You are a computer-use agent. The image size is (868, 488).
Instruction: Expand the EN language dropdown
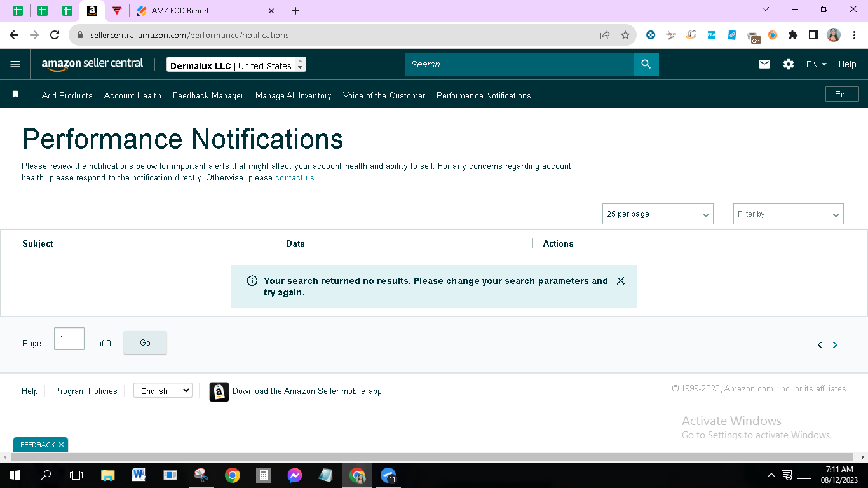pyautogui.click(x=817, y=64)
